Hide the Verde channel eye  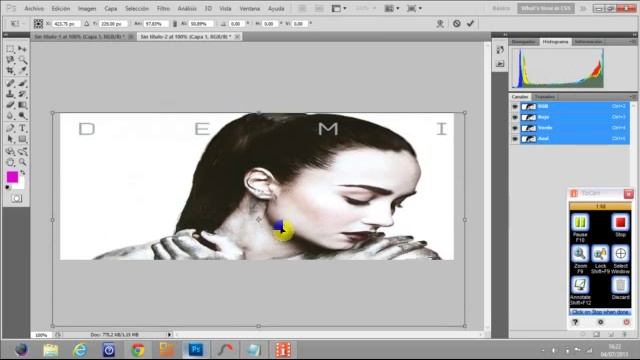(x=515, y=128)
